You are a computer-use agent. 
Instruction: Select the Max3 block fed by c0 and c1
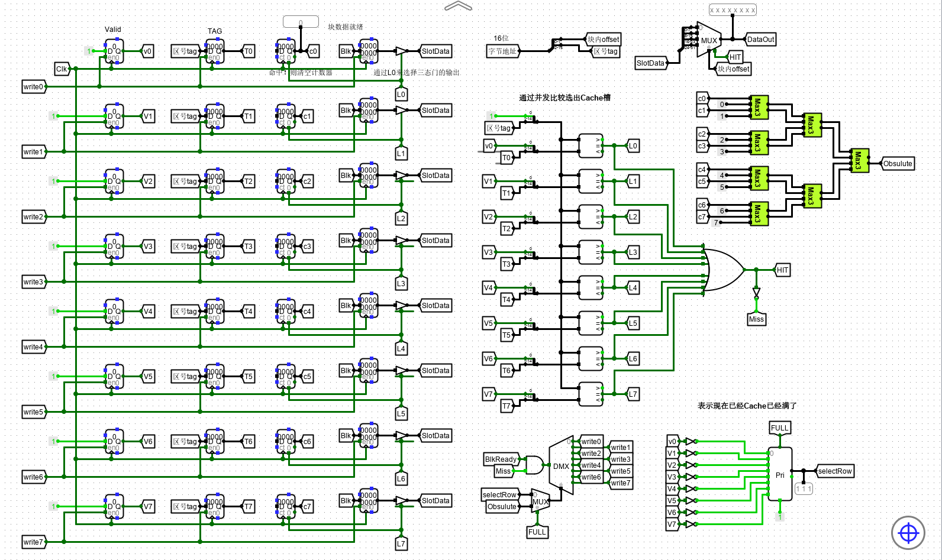759,107
